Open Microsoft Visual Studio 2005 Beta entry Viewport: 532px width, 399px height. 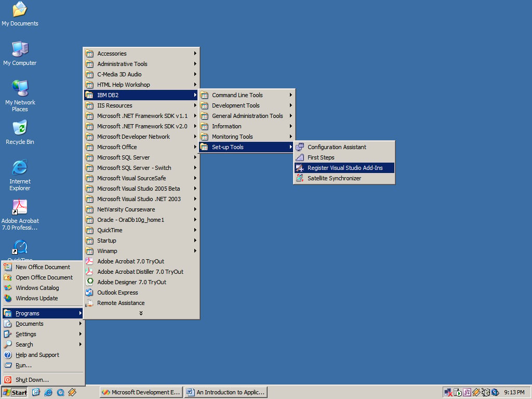(141, 189)
